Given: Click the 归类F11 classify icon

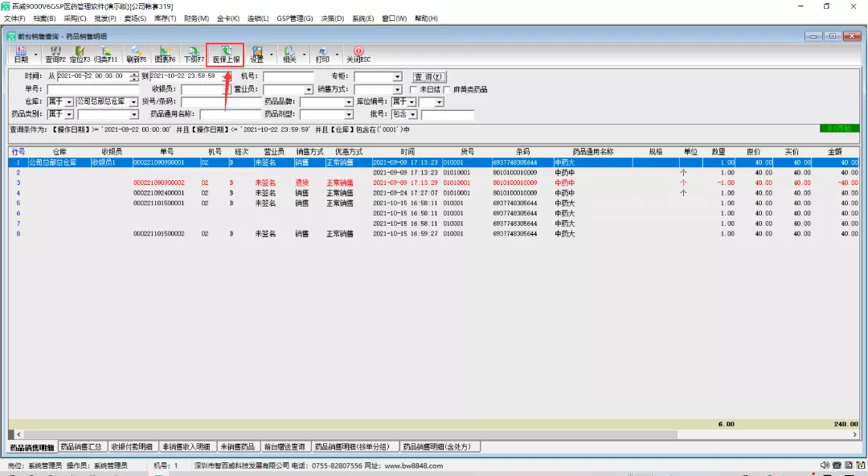Looking at the screenshot, I should tap(105, 54).
